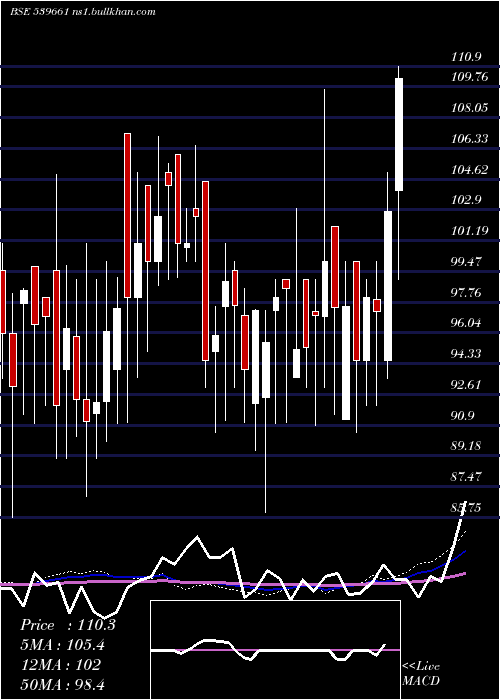This screenshot has height=700, width=500.
Task: Click the 50MA : 98.4 readout
Action: 63,684
